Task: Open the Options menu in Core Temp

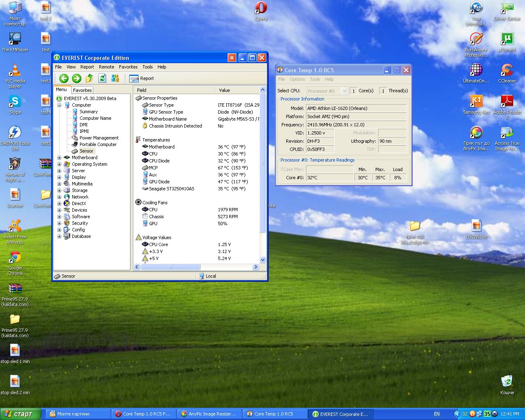Action: click(297, 79)
